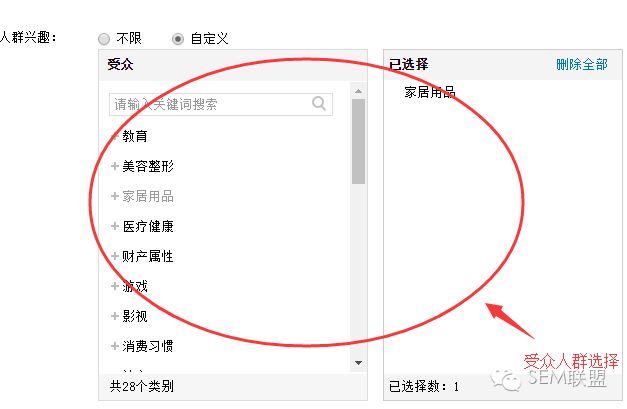Click the plus icon beside 消费习惯
The image size is (627, 409).
pos(115,346)
